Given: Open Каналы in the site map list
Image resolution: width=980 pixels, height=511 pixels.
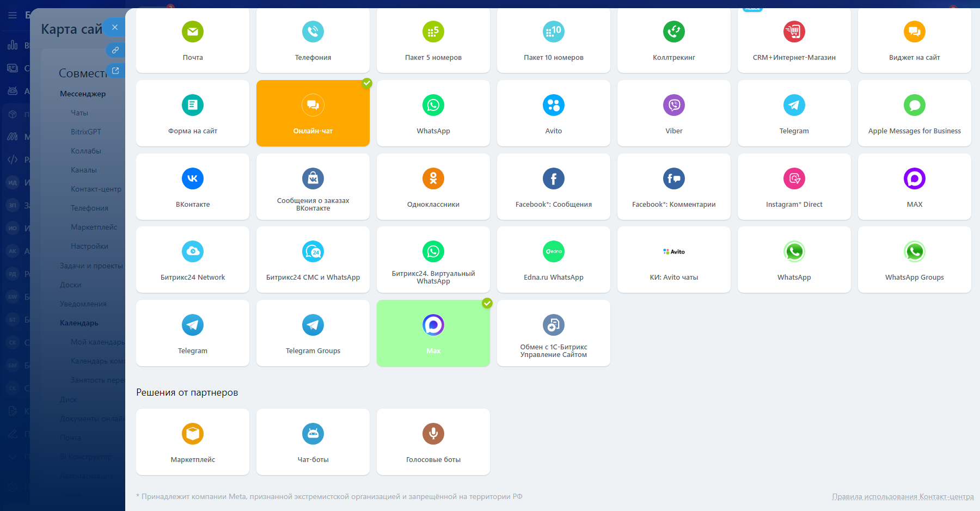Looking at the screenshot, I should coord(84,170).
